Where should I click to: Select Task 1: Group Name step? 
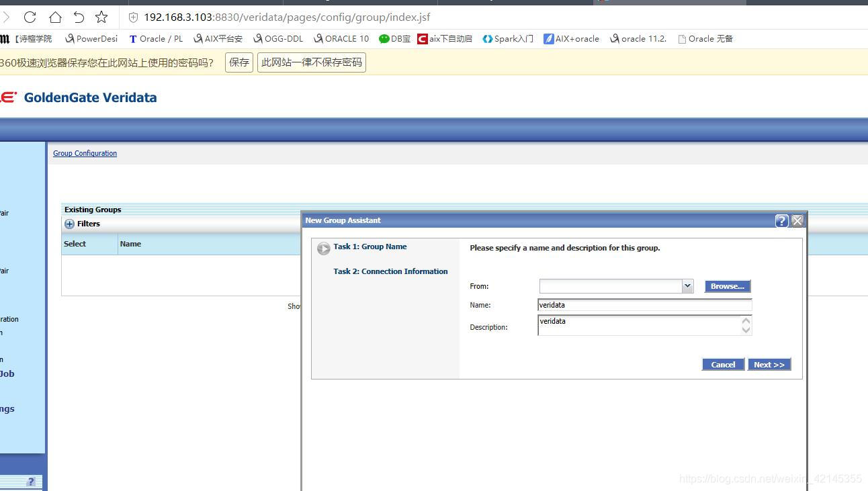[370, 247]
